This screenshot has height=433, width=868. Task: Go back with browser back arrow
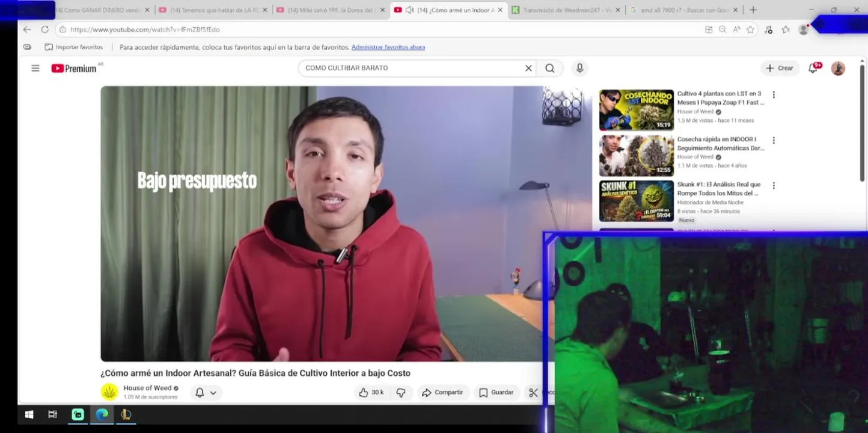(27, 29)
